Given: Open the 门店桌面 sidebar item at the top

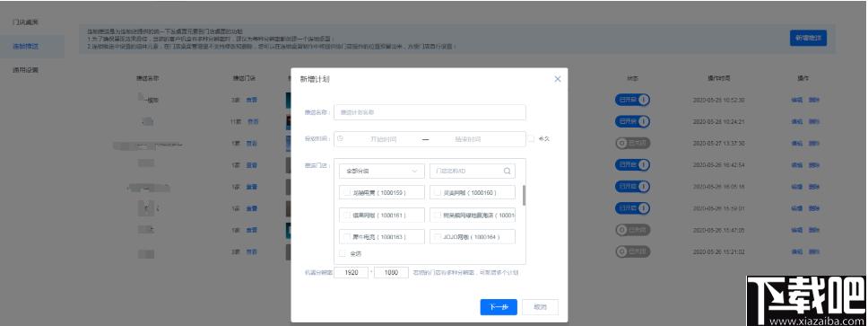Looking at the screenshot, I should point(26,22).
